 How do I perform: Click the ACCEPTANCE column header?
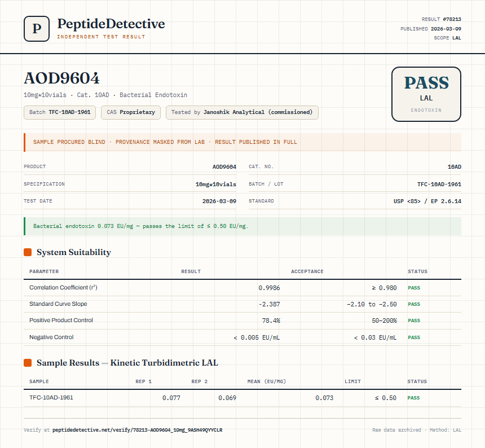coord(307,271)
